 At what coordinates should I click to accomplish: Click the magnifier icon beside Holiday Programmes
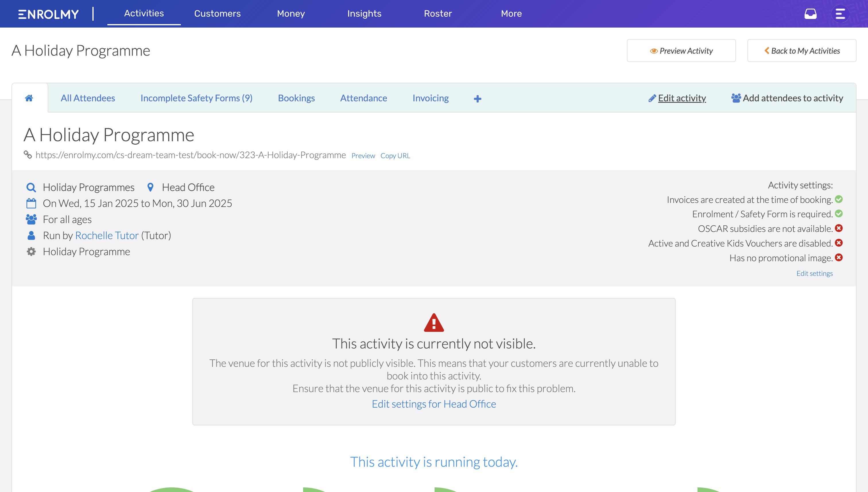[x=31, y=187]
